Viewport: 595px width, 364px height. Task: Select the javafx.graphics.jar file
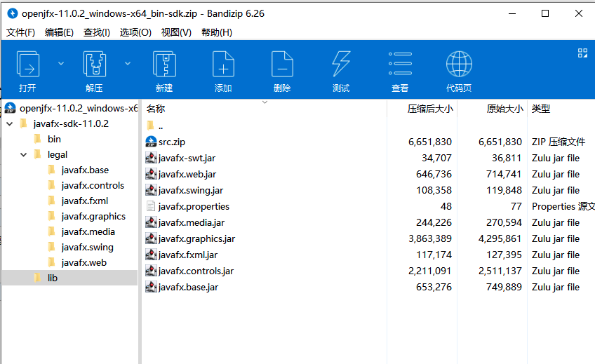[x=196, y=239]
